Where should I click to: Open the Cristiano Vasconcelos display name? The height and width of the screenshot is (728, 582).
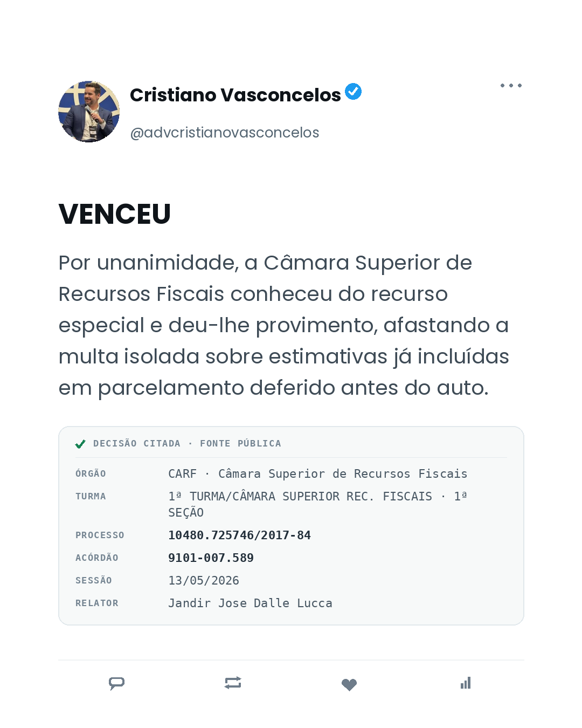tap(235, 95)
